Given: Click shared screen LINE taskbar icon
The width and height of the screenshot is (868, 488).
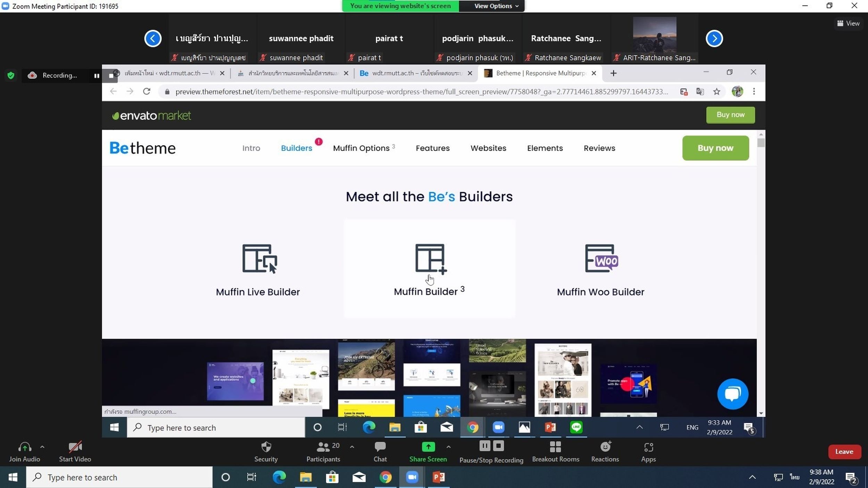Looking at the screenshot, I should [x=576, y=427].
